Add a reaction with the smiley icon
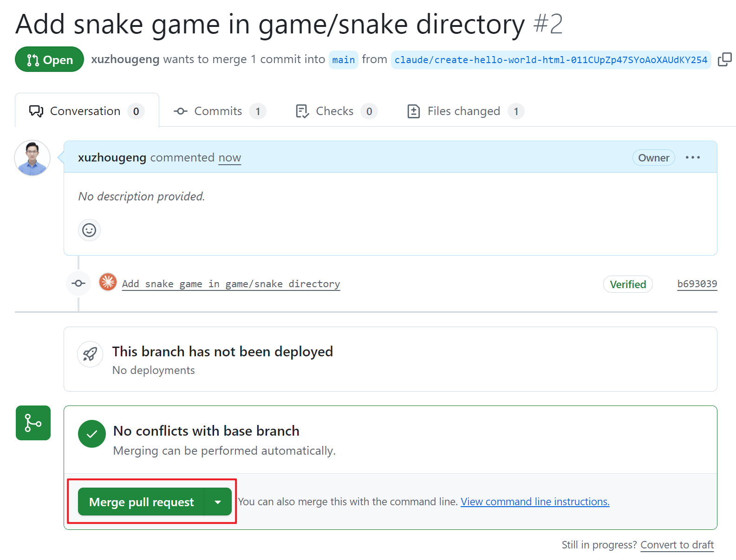 coord(89,230)
